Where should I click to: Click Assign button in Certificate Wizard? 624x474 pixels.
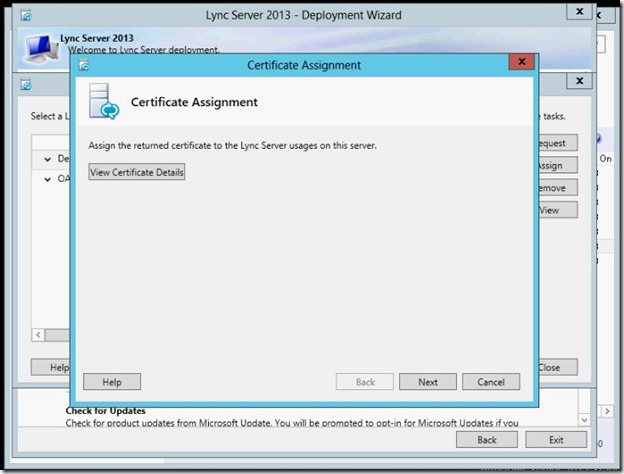tap(557, 165)
